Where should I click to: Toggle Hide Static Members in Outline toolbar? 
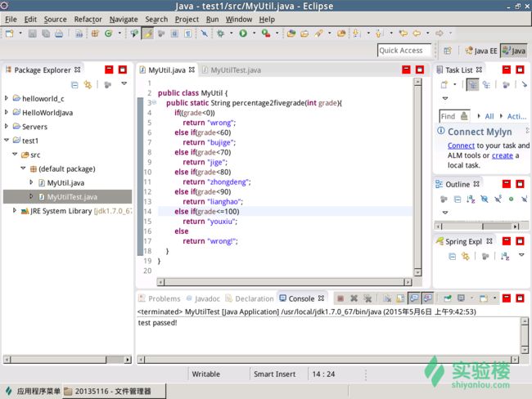498,199
